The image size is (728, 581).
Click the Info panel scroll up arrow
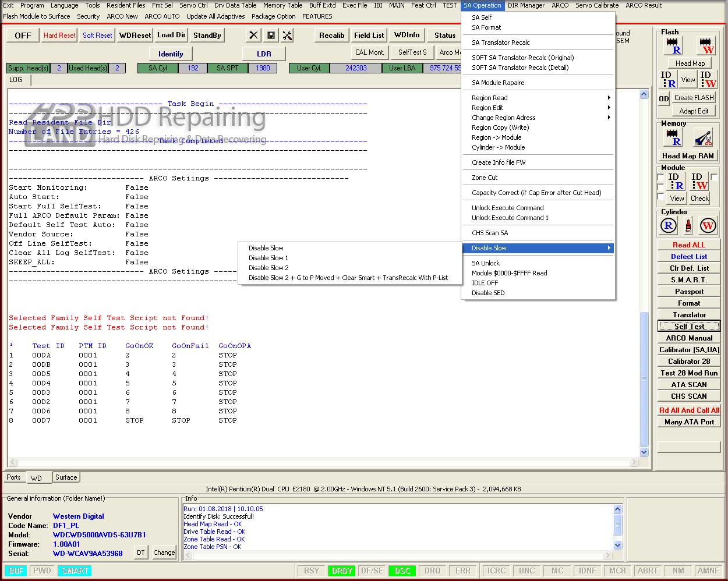click(618, 509)
